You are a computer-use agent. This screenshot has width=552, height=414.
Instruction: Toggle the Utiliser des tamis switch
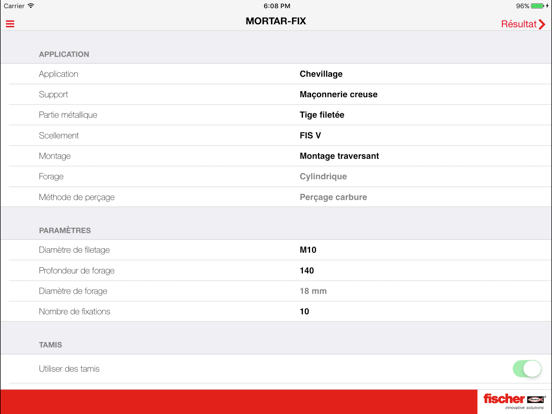(x=527, y=369)
